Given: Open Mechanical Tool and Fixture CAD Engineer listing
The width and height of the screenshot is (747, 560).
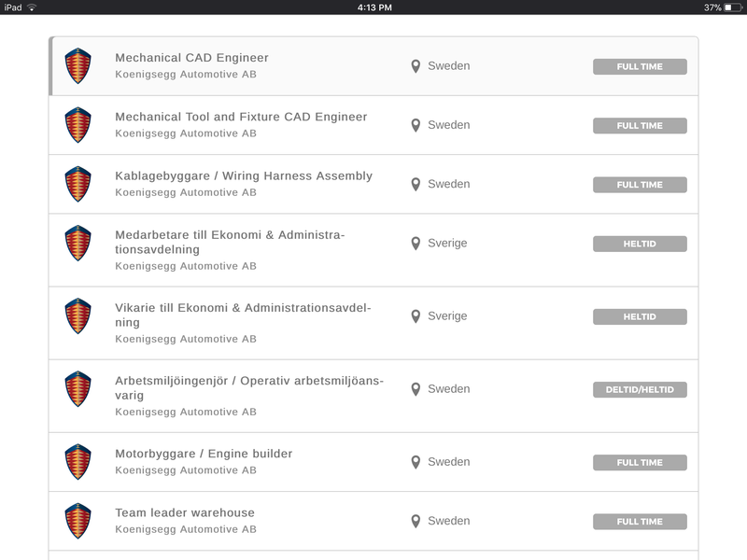Looking at the screenshot, I should click(373, 125).
